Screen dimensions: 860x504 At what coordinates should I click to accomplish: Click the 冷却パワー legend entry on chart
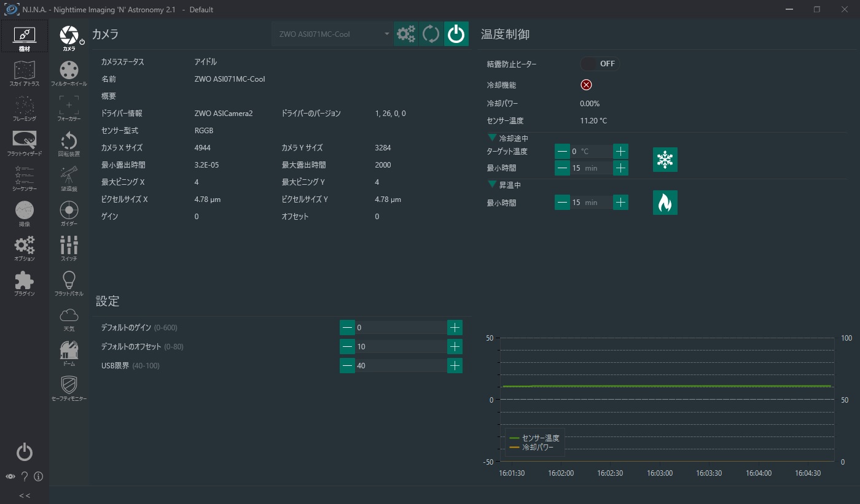(x=532, y=448)
